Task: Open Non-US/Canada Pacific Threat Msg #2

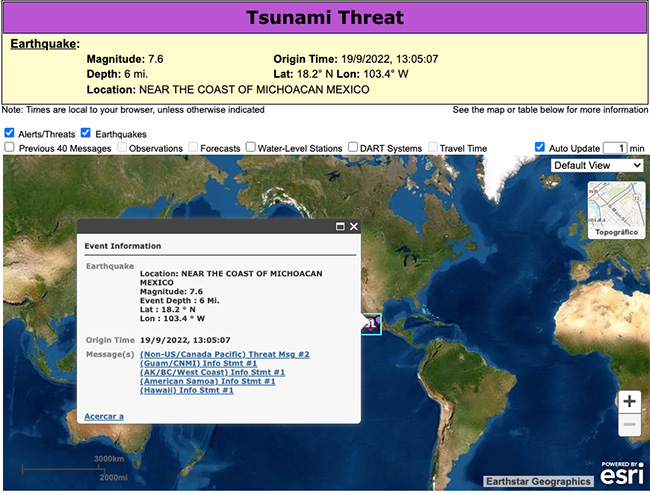Action: [225, 354]
